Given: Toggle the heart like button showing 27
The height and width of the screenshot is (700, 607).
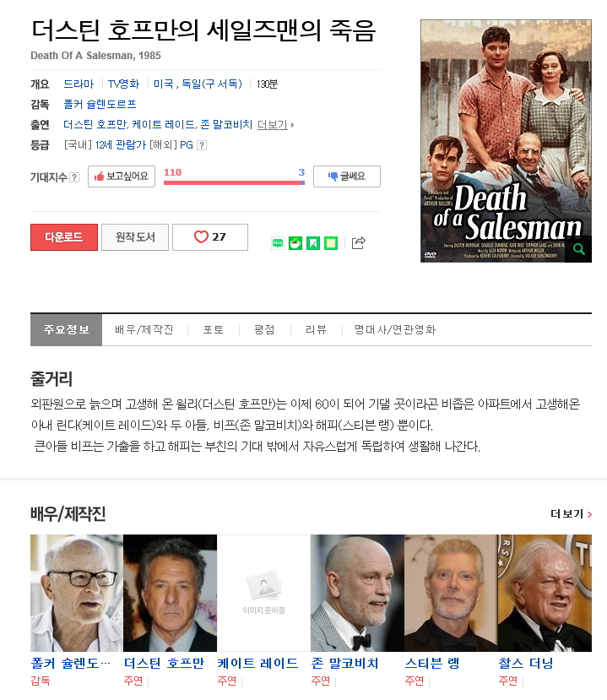Looking at the screenshot, I should (x=210, y=237).
